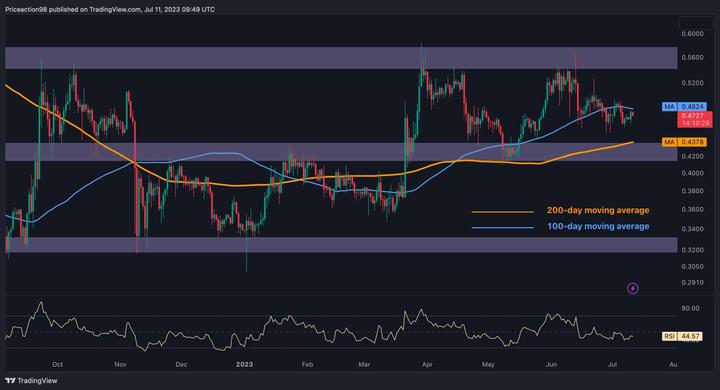Click the 0.3800 price axis label
The height and width of the screenshot is (390, 720).
pos(692,191)
